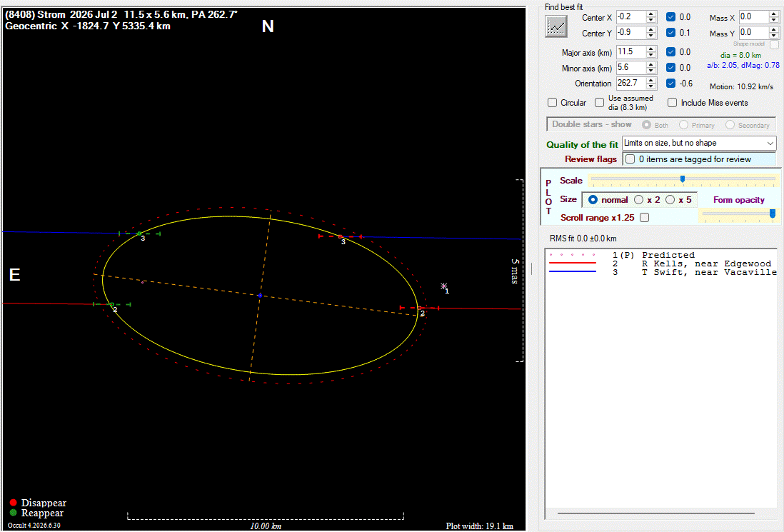Decrease Minor axis with down arrow

pyautogui.click(x=651, y=71)
